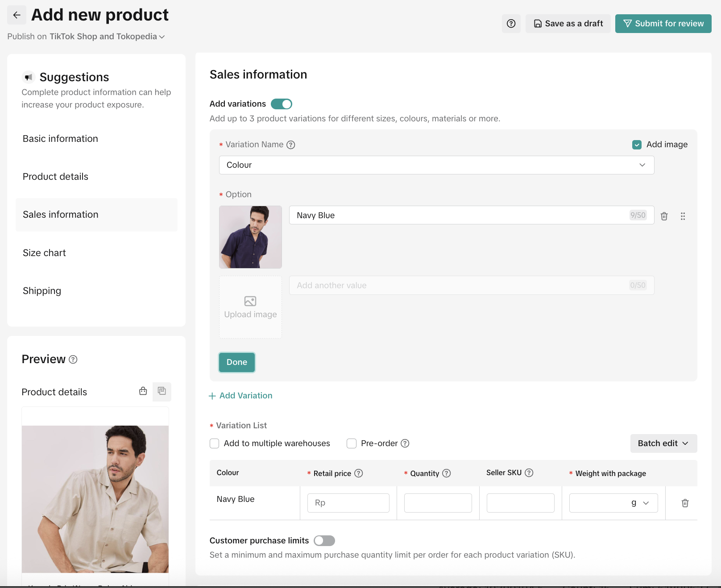Open the weight unit g dropdown
This screenshot has height=588, width=721.
coord(640,503)
